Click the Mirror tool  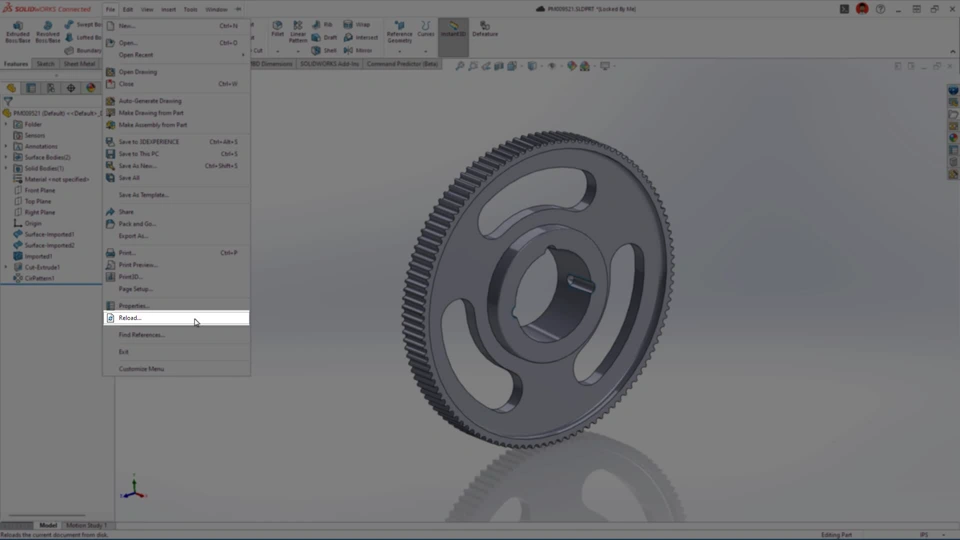[358, 50]
